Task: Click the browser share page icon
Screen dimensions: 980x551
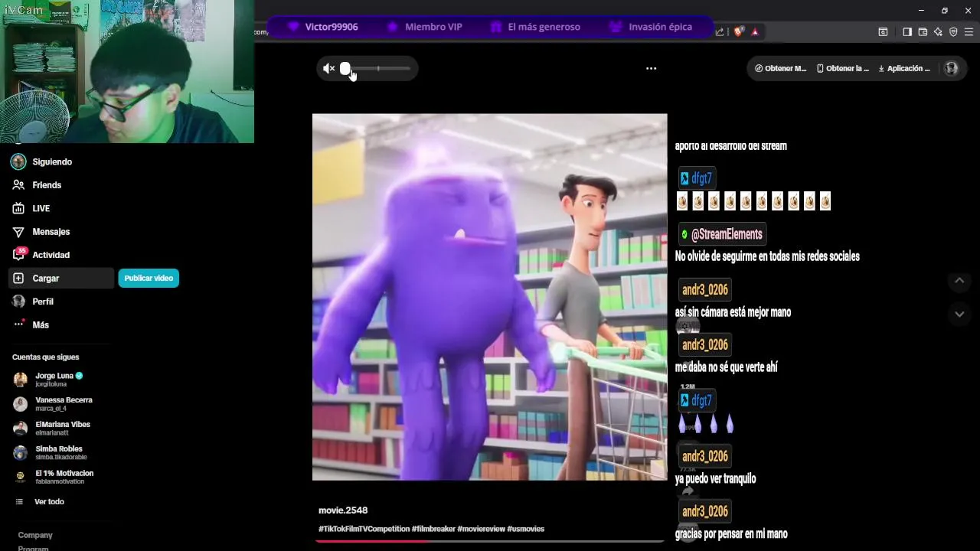Action: (720, 31)
